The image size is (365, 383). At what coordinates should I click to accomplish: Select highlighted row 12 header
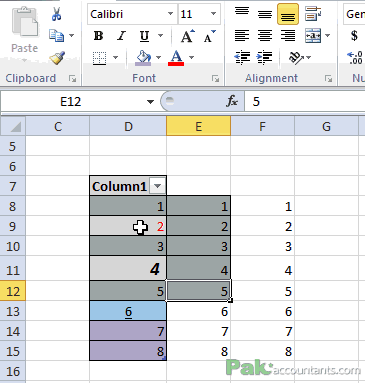click(x=13, y=291)
